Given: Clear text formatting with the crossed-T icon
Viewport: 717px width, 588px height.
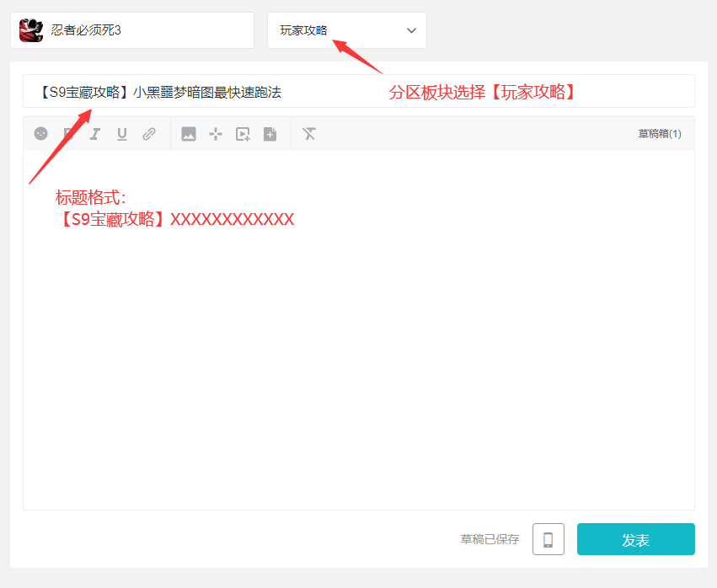Looking at the screenshot, I should click(x=309, y=134).
